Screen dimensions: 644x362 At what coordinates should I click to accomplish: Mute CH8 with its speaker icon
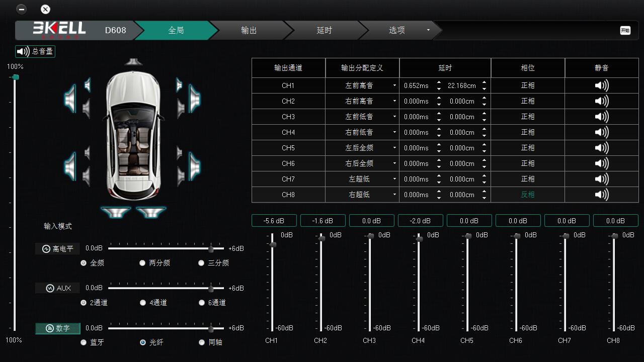[602, 195]
